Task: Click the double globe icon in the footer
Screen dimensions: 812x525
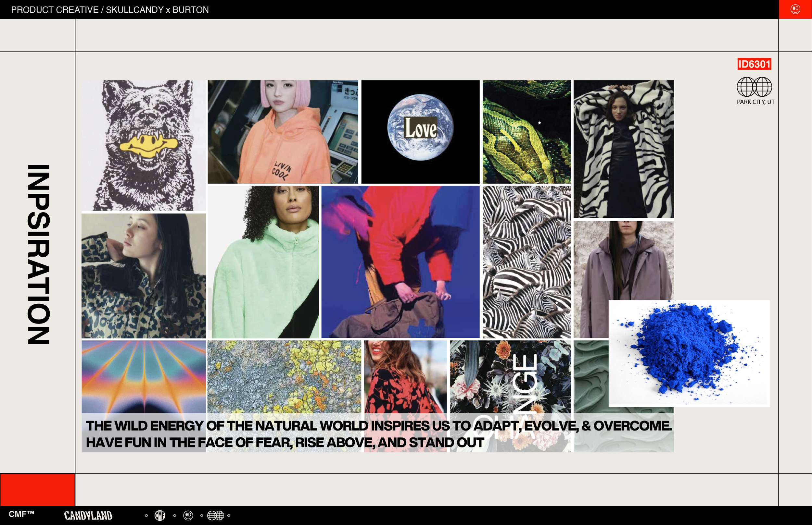Action: [x=216, y=515]
